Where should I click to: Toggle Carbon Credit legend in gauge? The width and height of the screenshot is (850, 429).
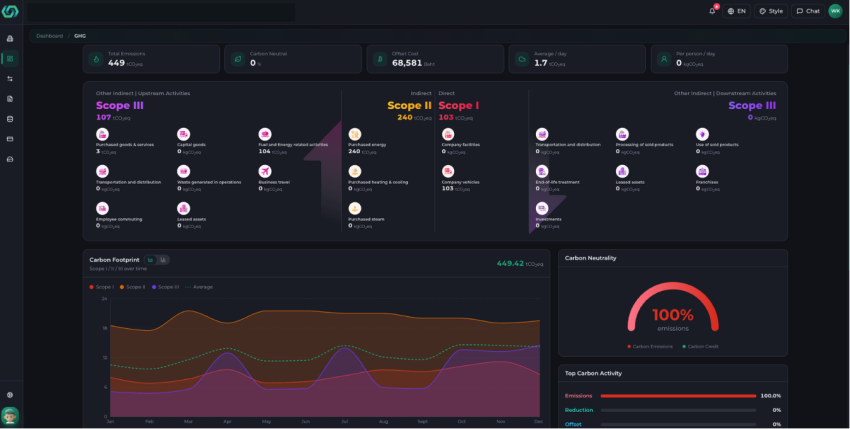tap(700, 346)
